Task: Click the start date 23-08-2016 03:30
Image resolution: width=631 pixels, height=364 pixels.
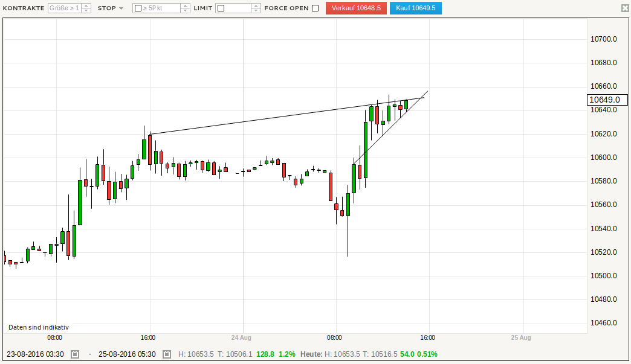Action: (x=35, y=355)
